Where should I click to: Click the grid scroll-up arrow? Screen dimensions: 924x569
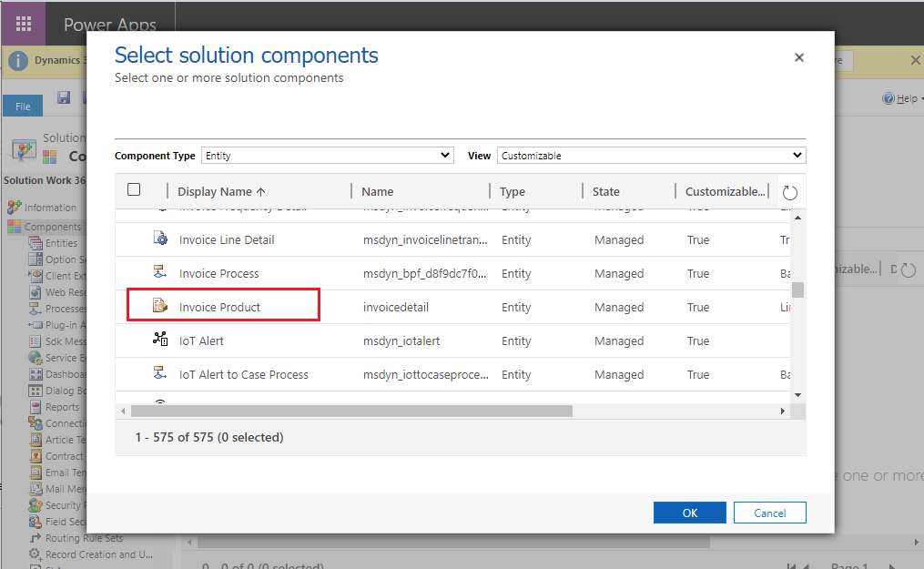click(x=797, y=218)
